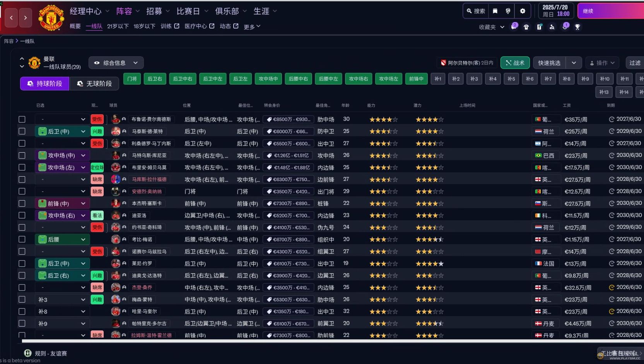Open the 操作 dropdown menu

tap(602, 63)
